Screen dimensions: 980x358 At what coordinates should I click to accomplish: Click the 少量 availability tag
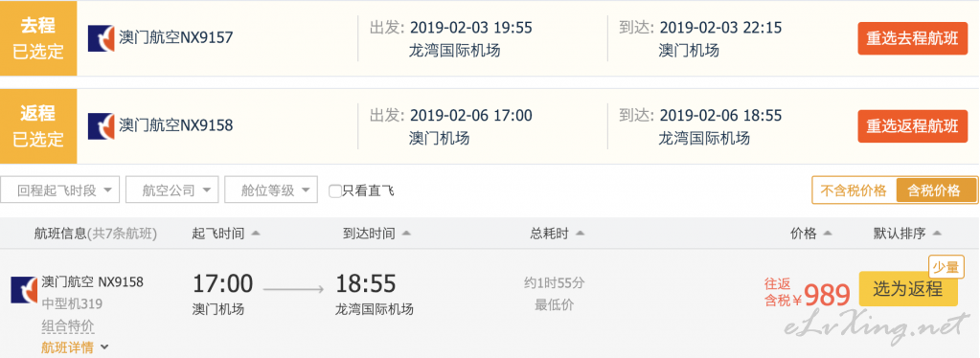(946, 267)
